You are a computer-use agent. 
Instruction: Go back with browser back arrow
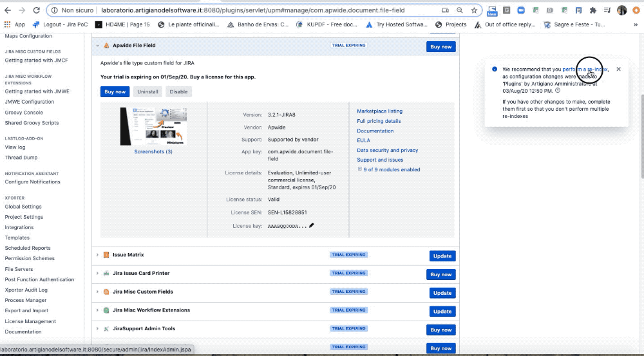pos(8,10)
